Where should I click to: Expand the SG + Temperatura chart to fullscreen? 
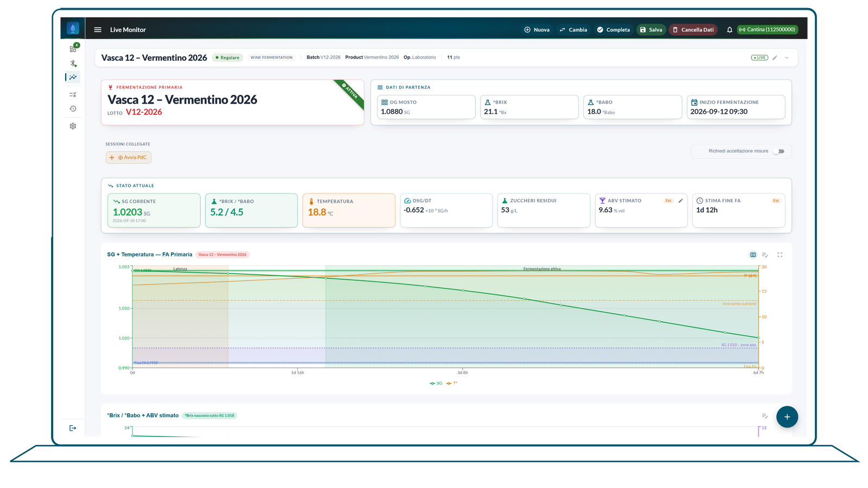780,255
